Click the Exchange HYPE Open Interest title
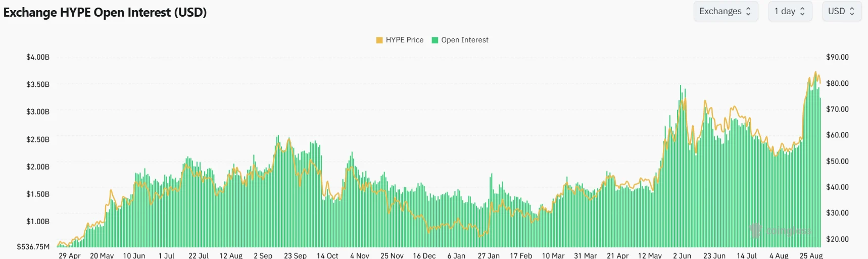This screenshot has width=868, height=259. 105,12
